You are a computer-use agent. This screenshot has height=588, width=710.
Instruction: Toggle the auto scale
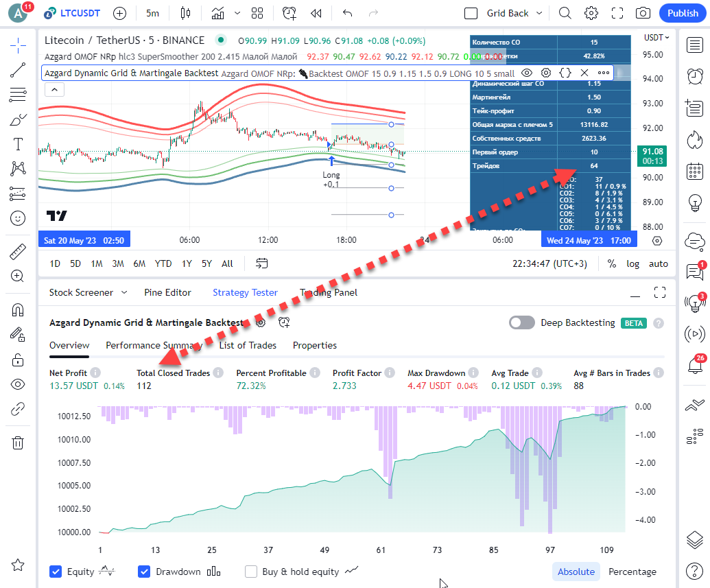pos(659,263)
